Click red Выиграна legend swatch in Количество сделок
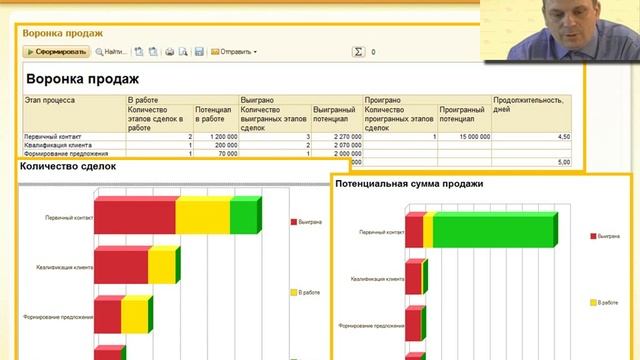Screen dimensions: 640x360 (293, 222)
